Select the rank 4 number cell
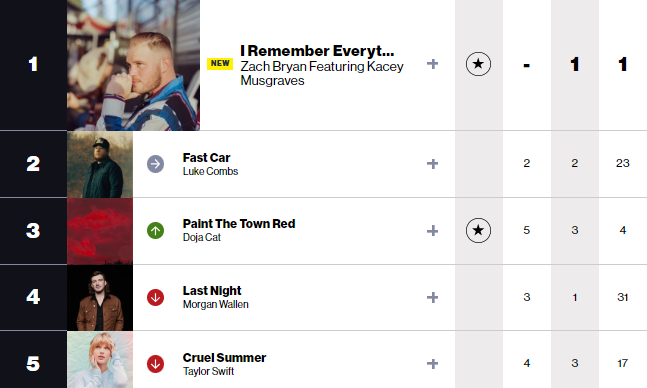Viewport: 647px width, 388px height. pyautogui.click(x=33, y=297)
